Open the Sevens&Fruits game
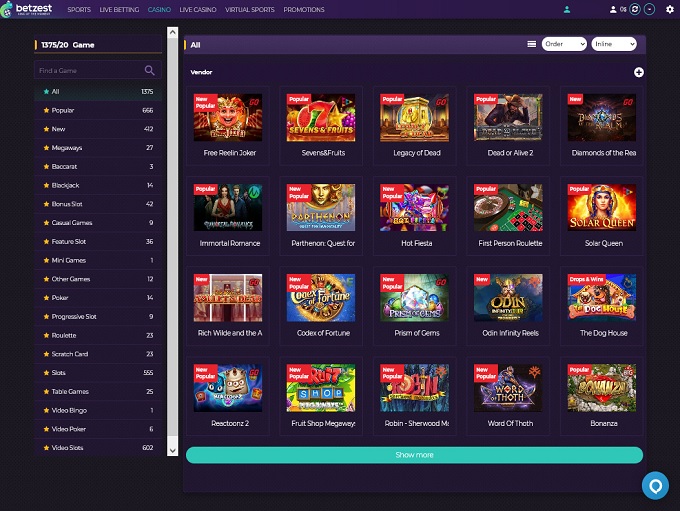 click(321, 125)
